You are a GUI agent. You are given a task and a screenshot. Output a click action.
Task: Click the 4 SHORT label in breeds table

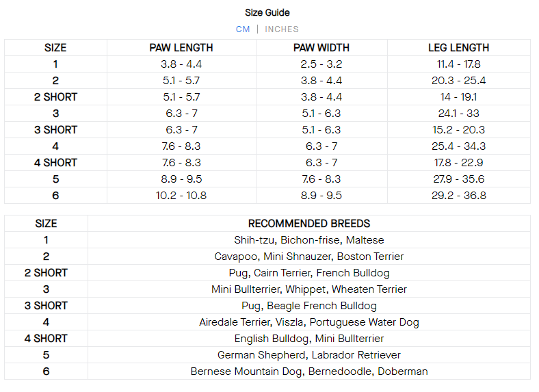pyautogui.click(x=47, y=339)
